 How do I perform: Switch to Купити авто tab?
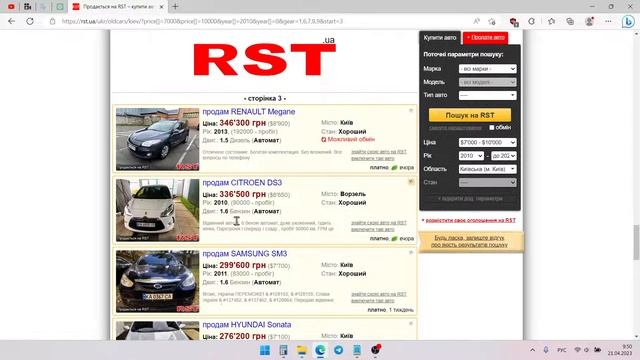point(440,38)
